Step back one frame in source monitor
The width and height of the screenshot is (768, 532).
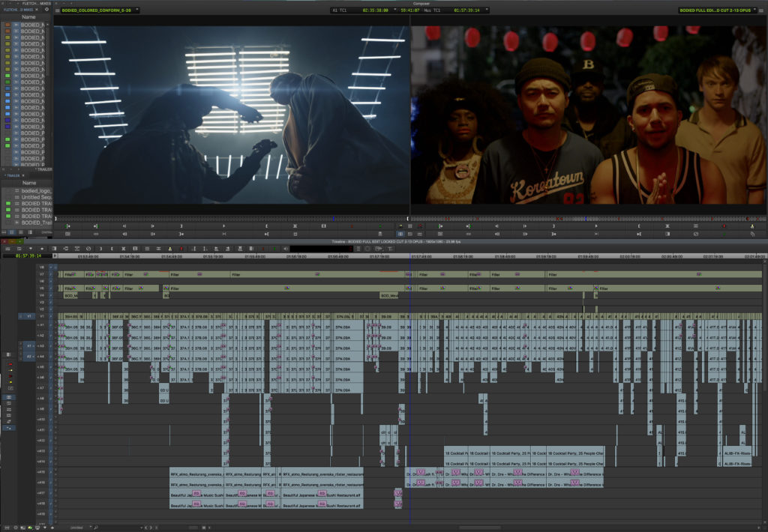(x=124, y=226)
